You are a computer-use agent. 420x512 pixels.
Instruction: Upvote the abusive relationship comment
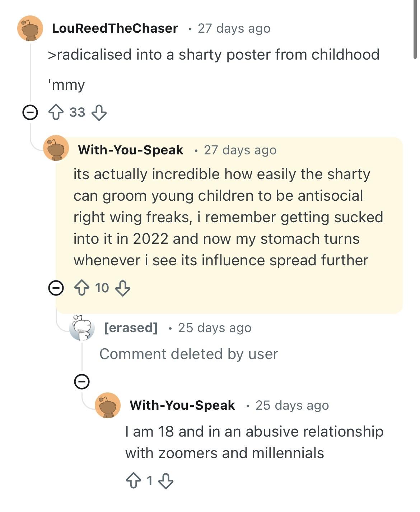[133, 480]
